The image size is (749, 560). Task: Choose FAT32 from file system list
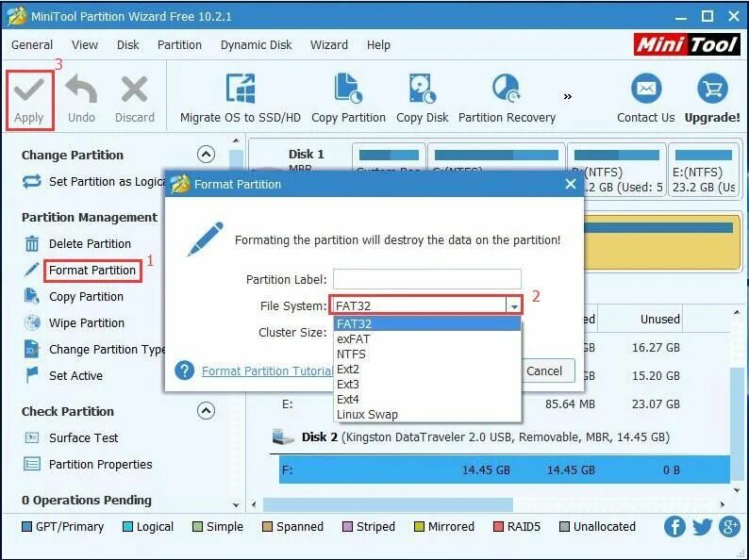(x=427, y=323)
